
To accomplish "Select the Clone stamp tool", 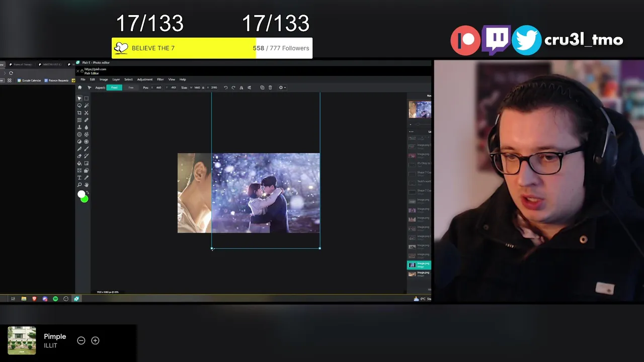I will coord(79,127).
